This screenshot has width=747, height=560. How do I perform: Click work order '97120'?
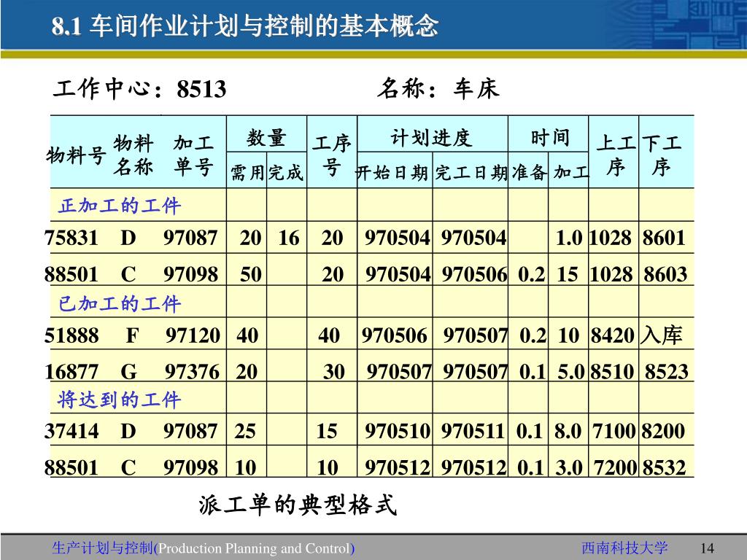click(193, 335)
